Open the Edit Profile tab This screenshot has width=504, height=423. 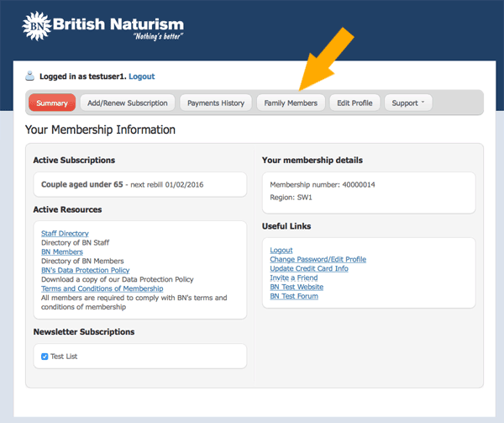click(x=354, y=103)
